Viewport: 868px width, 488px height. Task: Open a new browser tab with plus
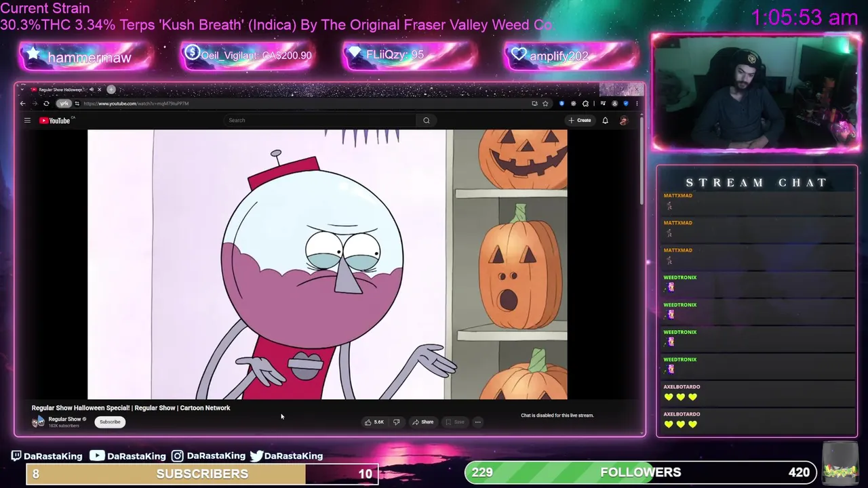111,89
